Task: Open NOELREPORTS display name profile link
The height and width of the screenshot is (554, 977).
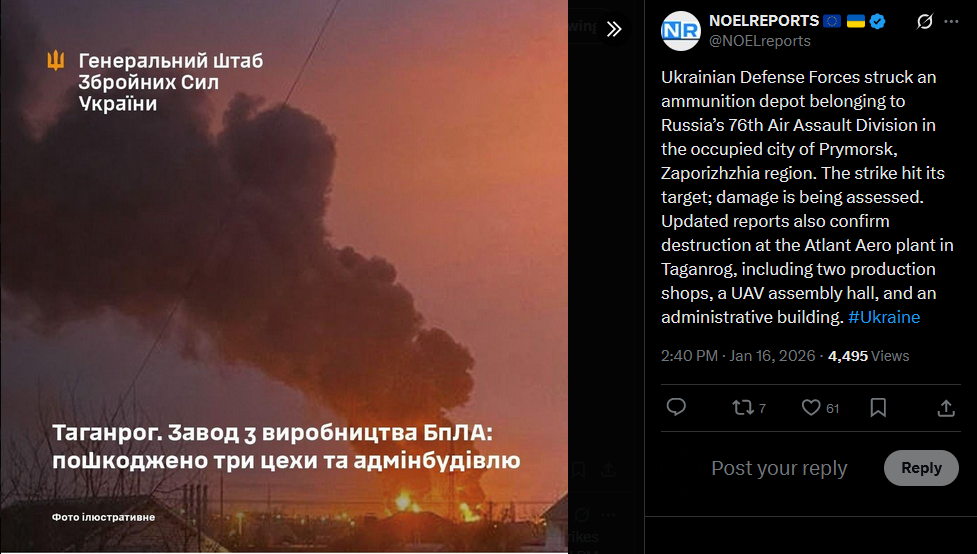Action: coord(764,21)
